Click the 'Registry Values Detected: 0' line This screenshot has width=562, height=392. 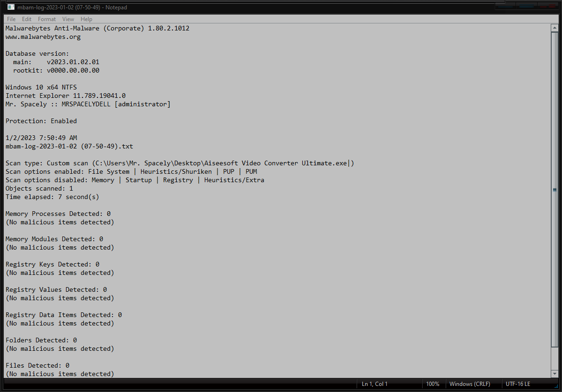[56, 289]
